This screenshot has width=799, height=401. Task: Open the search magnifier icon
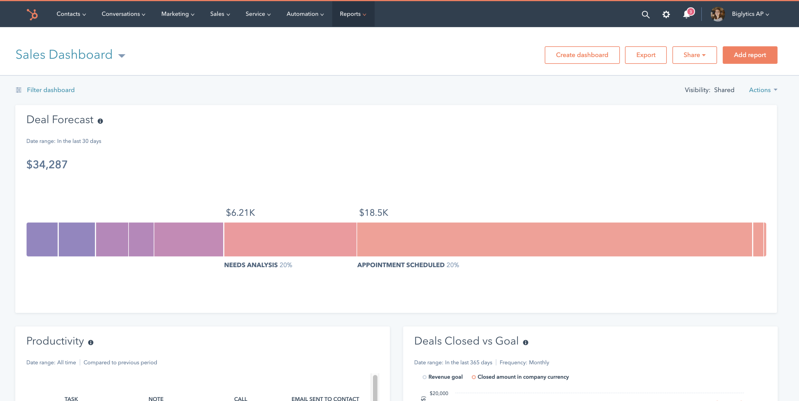click(x=645, y=14)
